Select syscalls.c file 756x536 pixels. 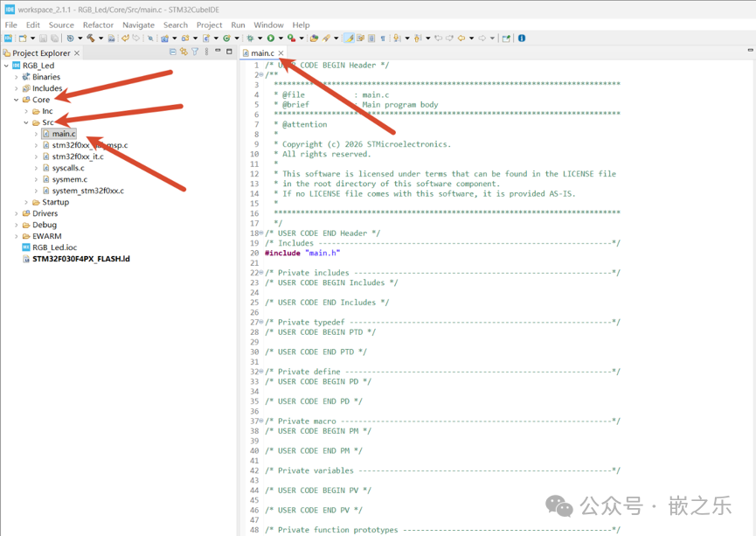coord(68,168)
